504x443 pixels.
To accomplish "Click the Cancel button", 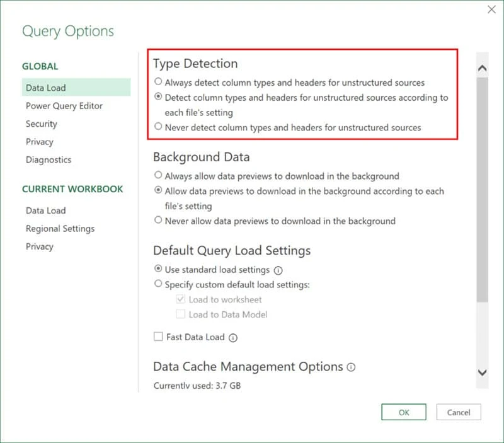I will (459, 412).
